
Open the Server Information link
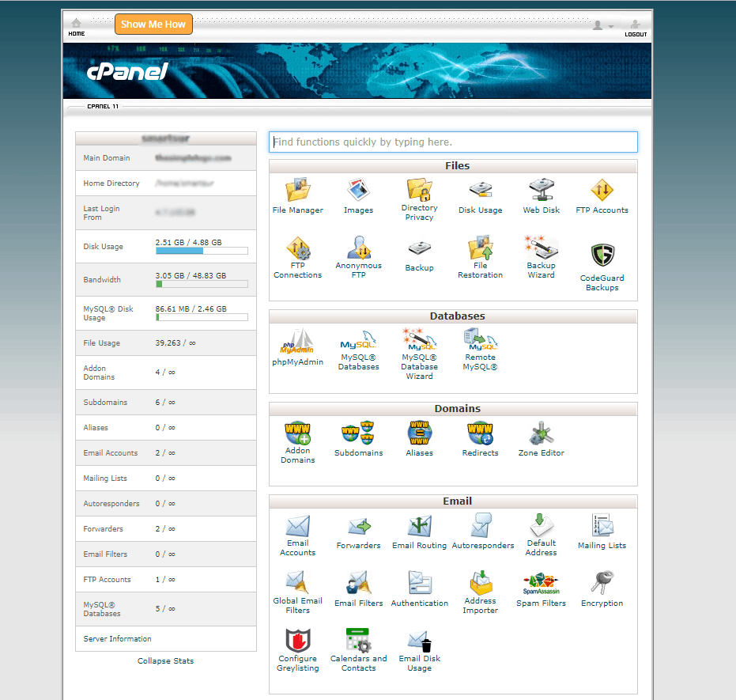[117, 638]
